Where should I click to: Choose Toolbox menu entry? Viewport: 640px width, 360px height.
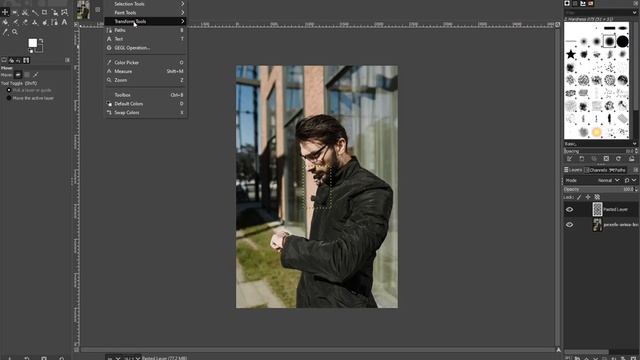(146, 95)
